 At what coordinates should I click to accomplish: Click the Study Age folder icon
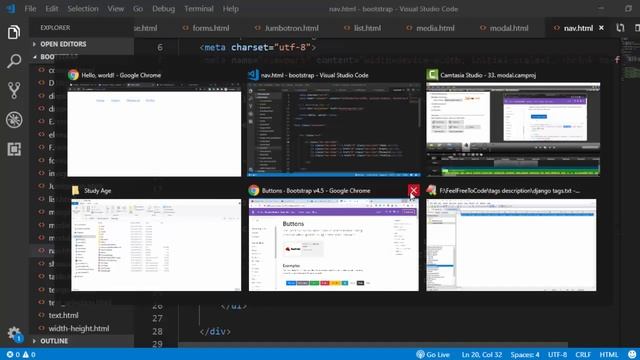point(76,190)
